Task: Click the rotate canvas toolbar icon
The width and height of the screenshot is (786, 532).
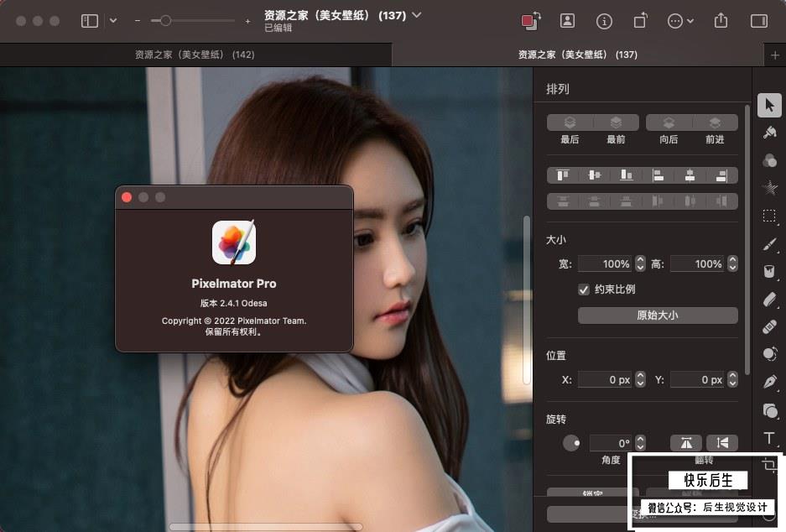Action: tap(640, 20)
